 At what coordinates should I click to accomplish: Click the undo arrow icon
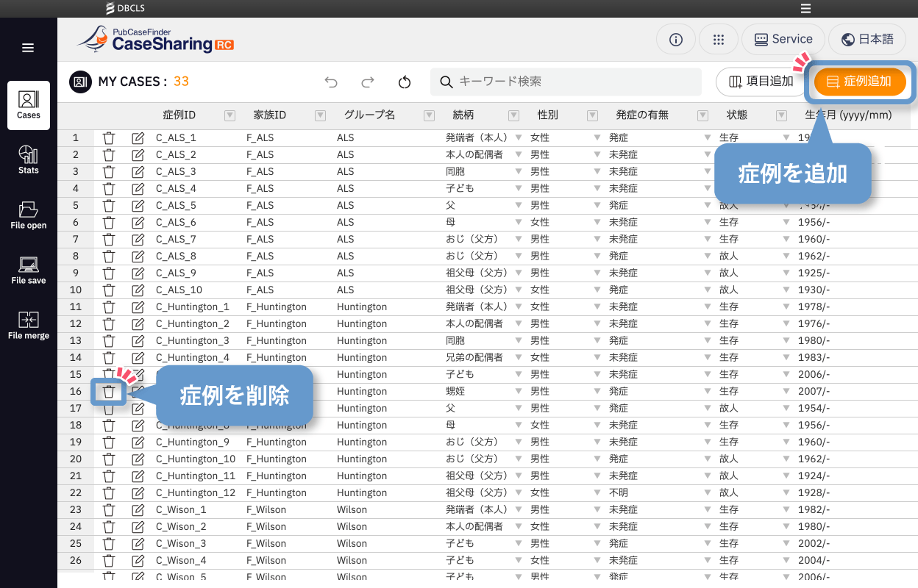point(331,82)
